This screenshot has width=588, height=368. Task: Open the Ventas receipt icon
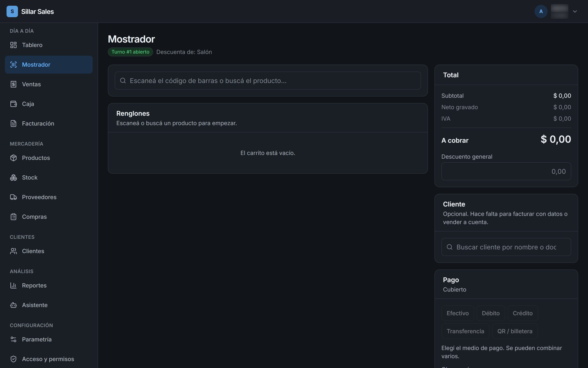tap(13, 84)
